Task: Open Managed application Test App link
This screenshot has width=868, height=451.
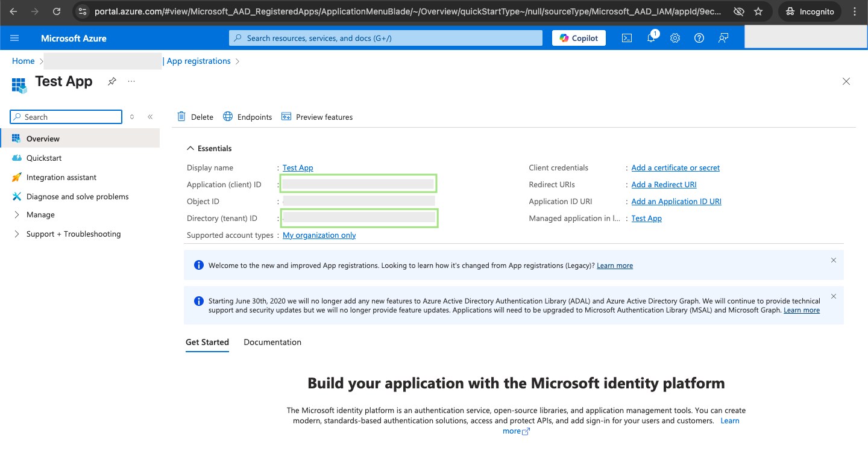Action: tap(647, 218)
